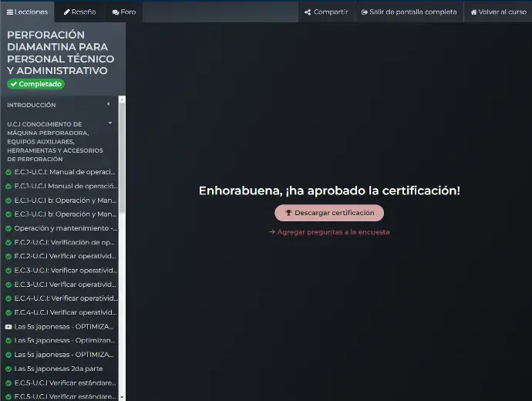
Task: Click green check of Operación y mantenimiento lesson
Action: 8,228
